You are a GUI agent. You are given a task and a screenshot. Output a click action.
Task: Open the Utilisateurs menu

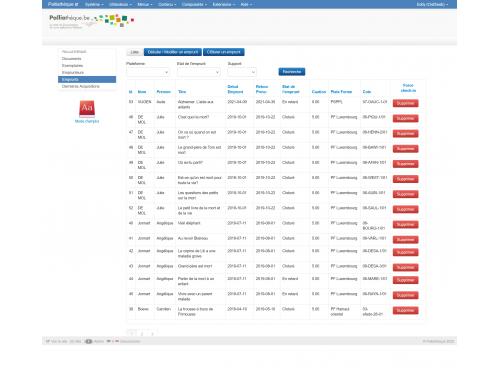click(120, 4)
